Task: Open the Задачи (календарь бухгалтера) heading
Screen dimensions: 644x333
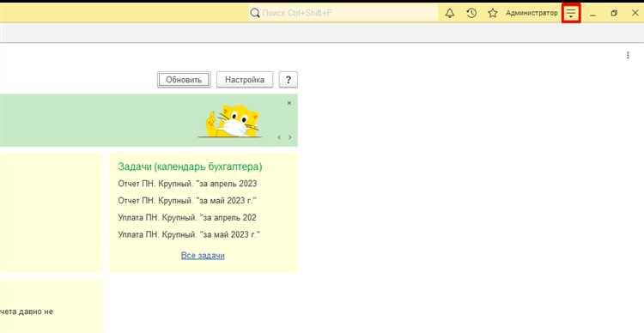Action: 190,166
